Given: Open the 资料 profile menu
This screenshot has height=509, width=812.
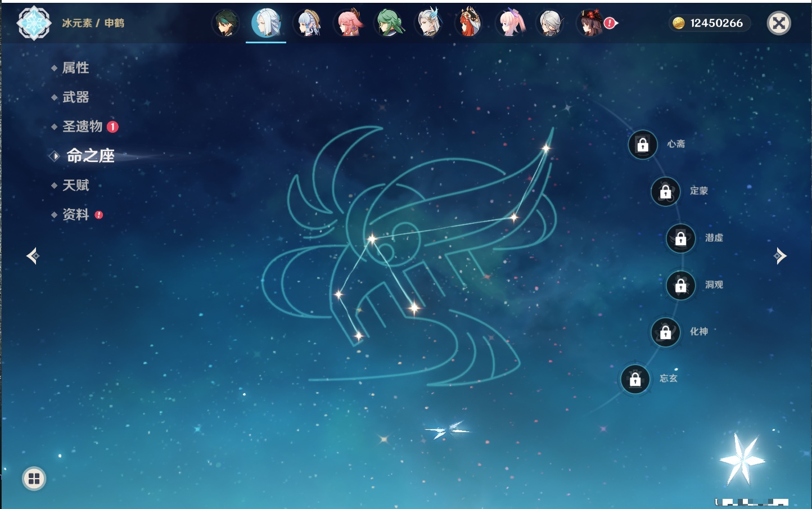Looking at the screenshot, I should (x=75, y=214).
